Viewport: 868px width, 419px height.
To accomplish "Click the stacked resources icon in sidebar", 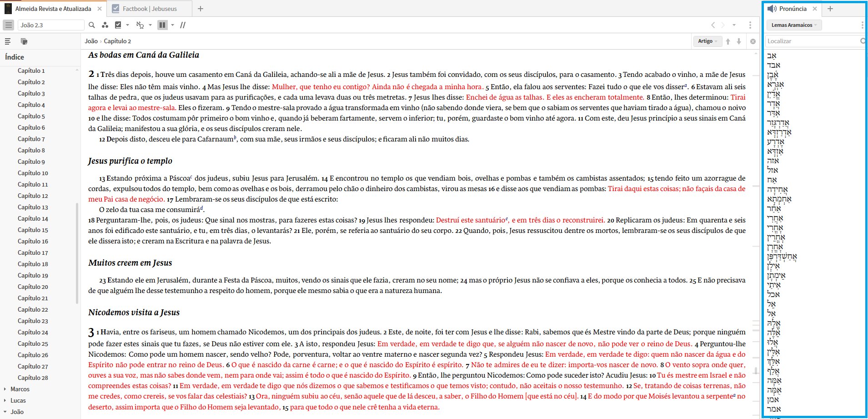I will click(24, 41).
